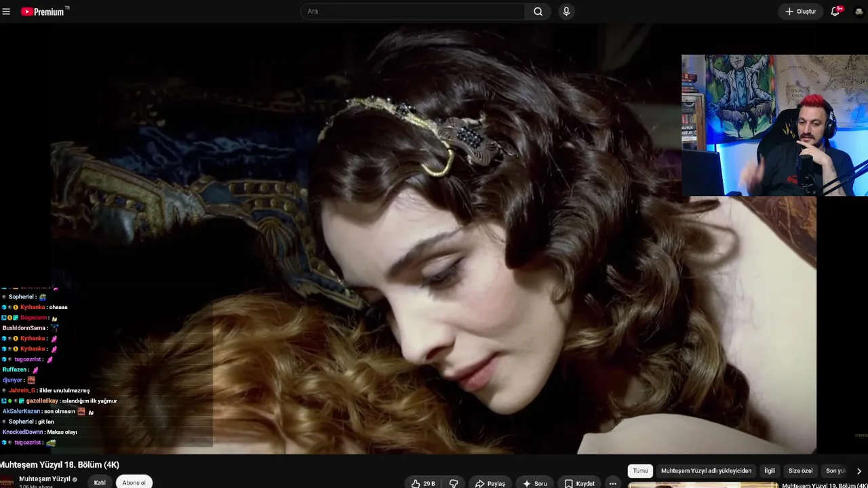Screen dimensions: 868x488
Task: Click the Muhteşem Yüzyıl channel avatar
Action: [x=7, y=482]
